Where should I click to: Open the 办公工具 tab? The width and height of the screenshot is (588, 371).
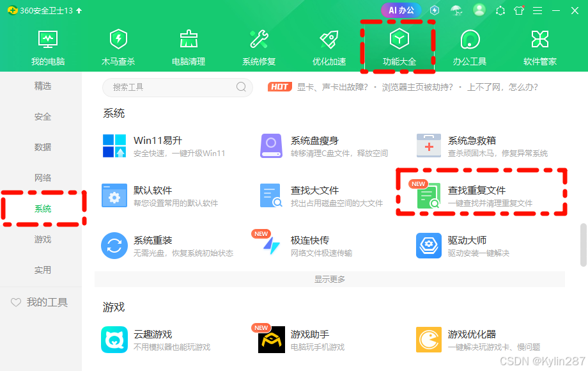[470, 48]
